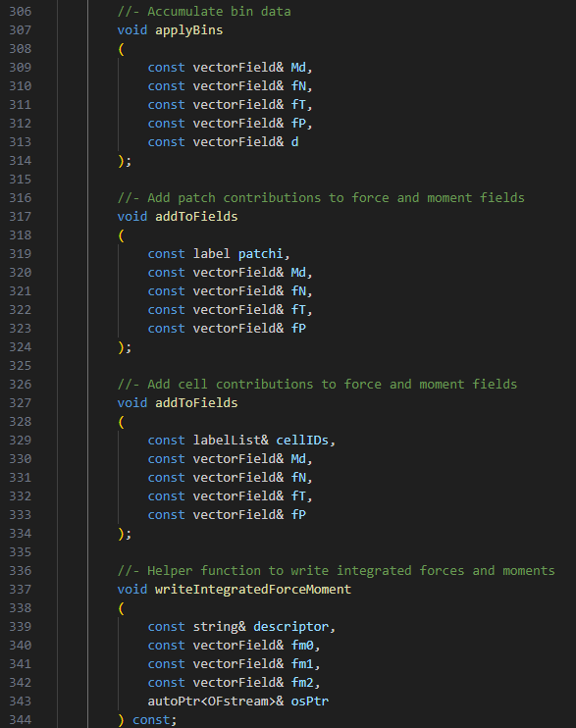Click vectorField& on line 320
The height and width of the screenshot is (728, 576).
coord(238,272)
